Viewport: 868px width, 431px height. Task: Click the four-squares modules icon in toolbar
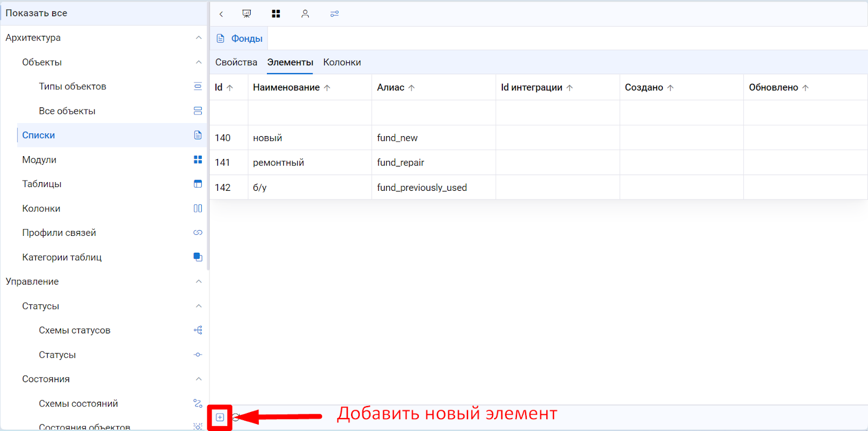(276, 14)
